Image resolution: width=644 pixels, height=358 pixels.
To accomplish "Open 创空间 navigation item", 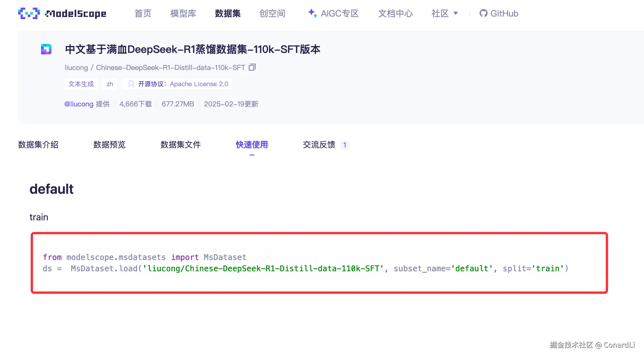I will (x=272, y=13).
